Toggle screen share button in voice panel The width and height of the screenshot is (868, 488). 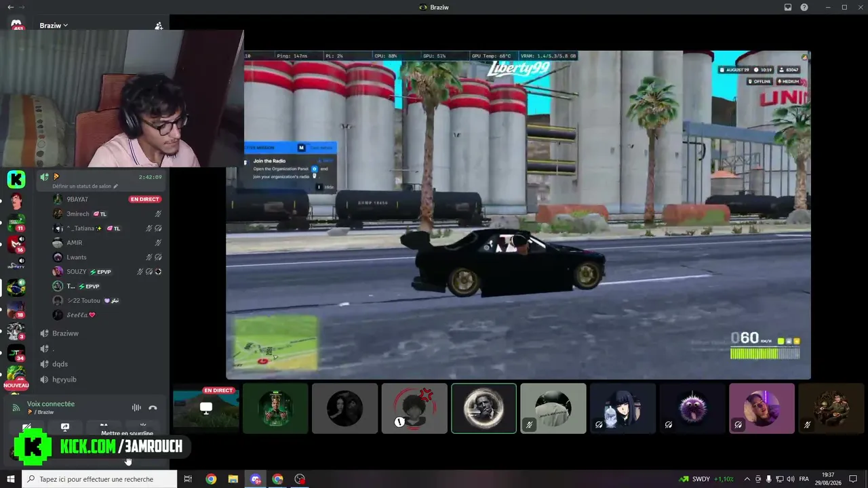tap(65, 428)
